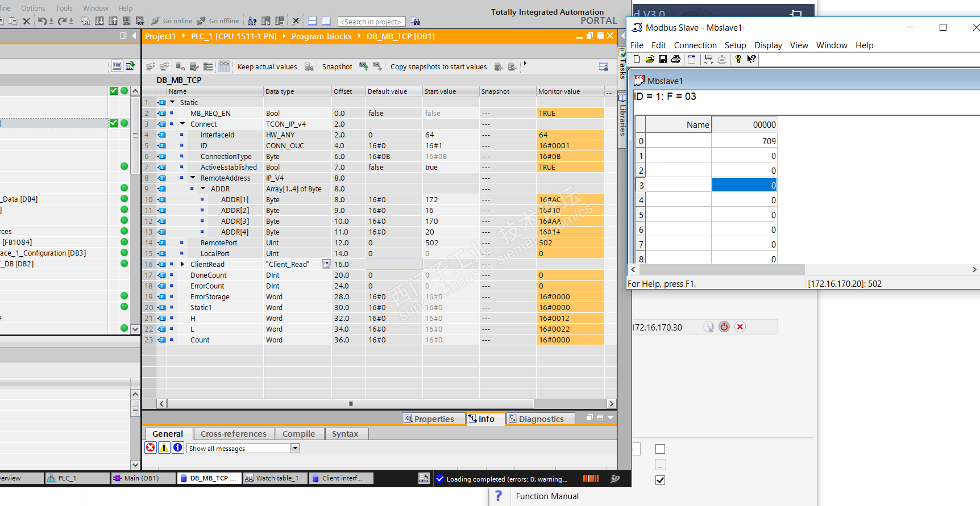Tick the empty checkbox above the ellipsis button
This screenshot has height=506, width=980.
coord(660,449)
